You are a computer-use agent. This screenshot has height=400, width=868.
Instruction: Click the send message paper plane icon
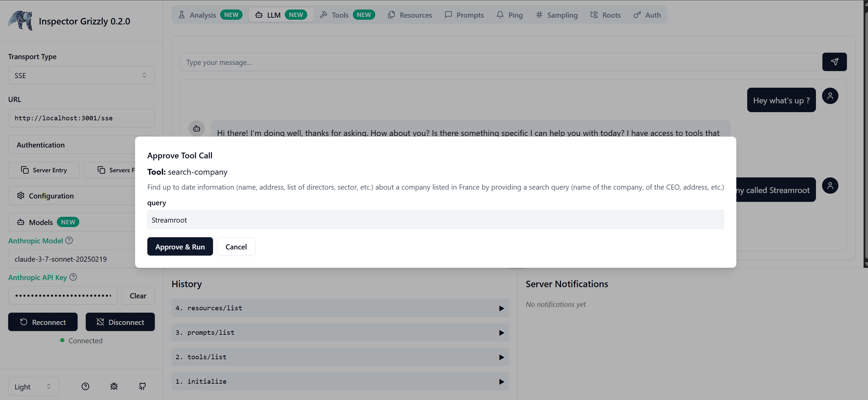click(834, 62)
